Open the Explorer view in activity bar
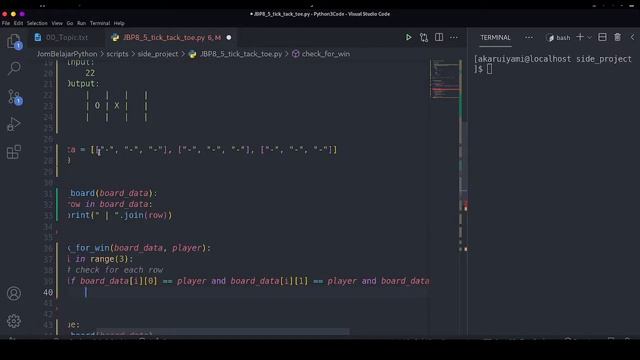 coord(14,42)
